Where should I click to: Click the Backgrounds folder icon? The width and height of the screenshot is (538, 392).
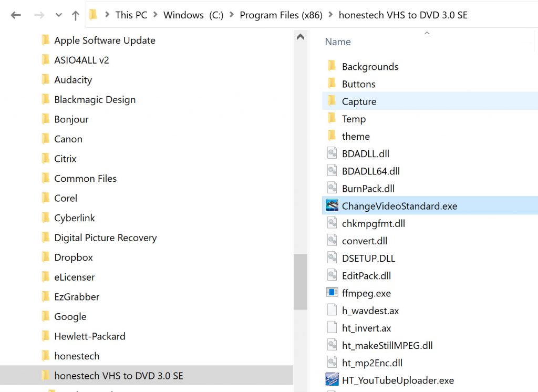point(332,66)
